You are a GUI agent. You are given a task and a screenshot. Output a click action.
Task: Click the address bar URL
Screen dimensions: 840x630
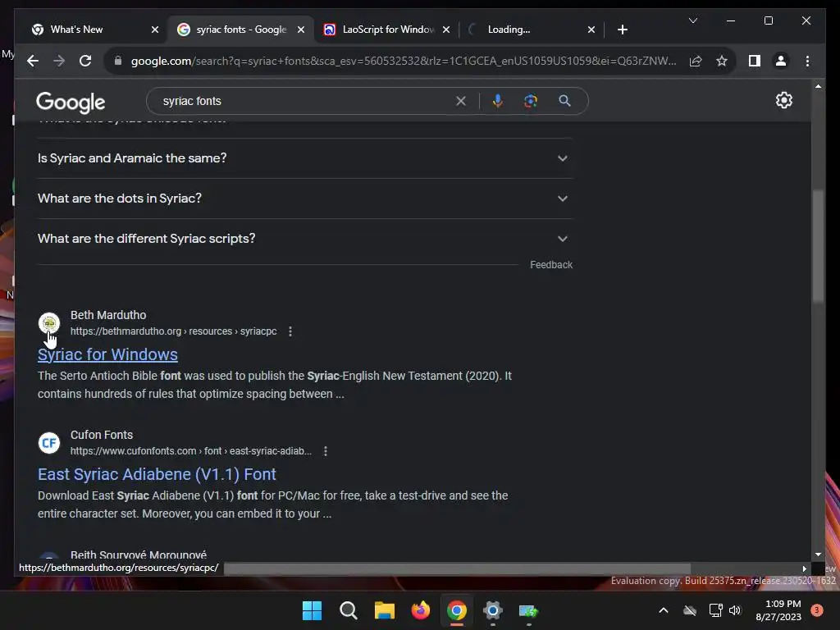click(403, 61)
